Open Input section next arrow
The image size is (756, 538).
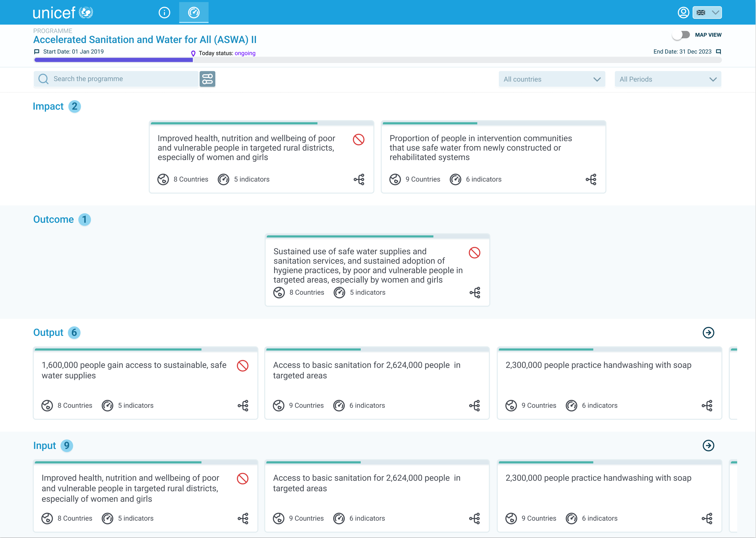point(708,446)
